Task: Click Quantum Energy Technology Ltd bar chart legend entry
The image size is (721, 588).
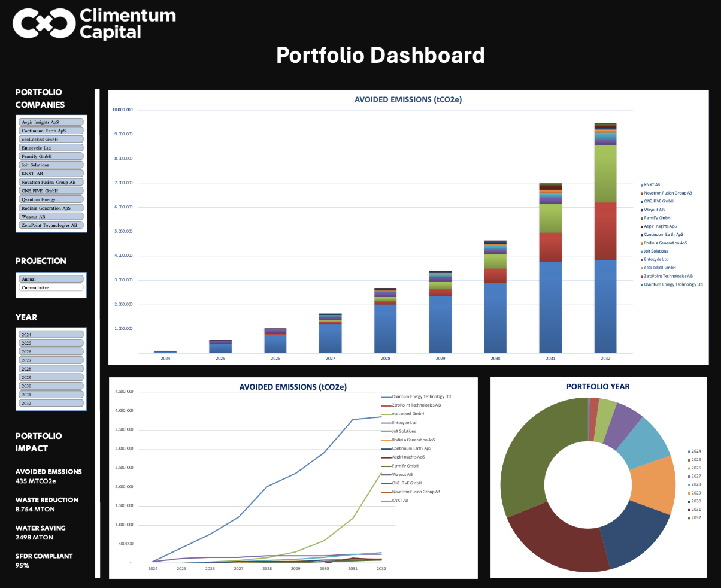Action: click(x=672, y=284)
